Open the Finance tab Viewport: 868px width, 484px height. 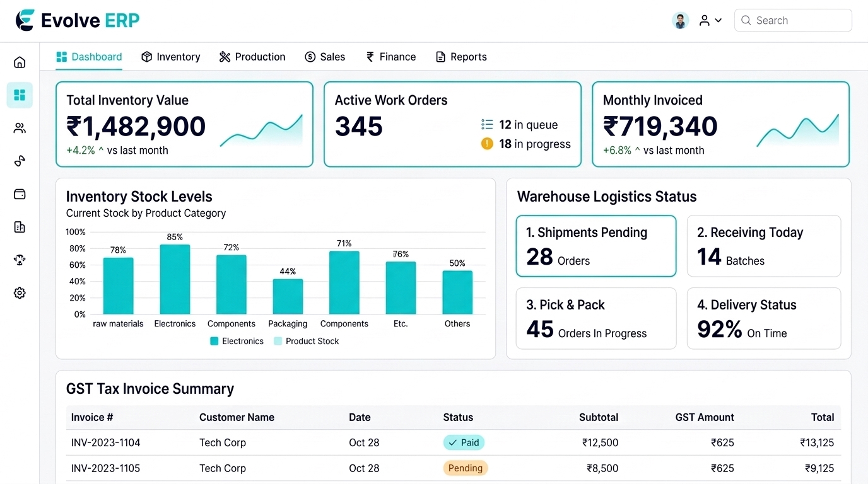pyautogui.click(x=391, y=57)
